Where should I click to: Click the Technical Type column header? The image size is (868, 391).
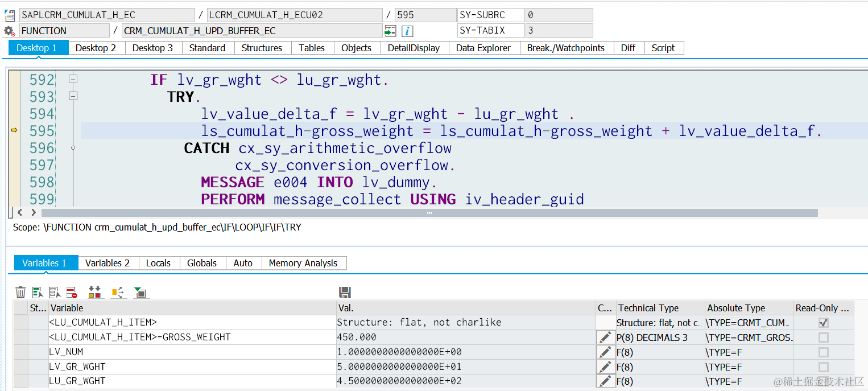pyautogui.click(x=660, y=308)
